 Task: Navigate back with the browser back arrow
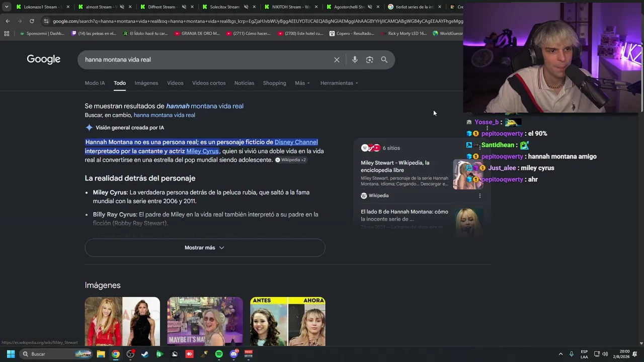(x=8, y=21)
